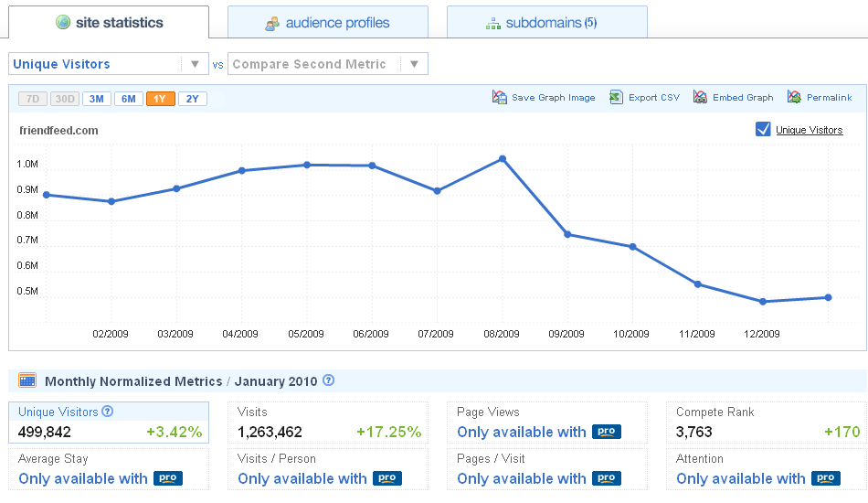Click the 1,263,462 visits value

270,432
